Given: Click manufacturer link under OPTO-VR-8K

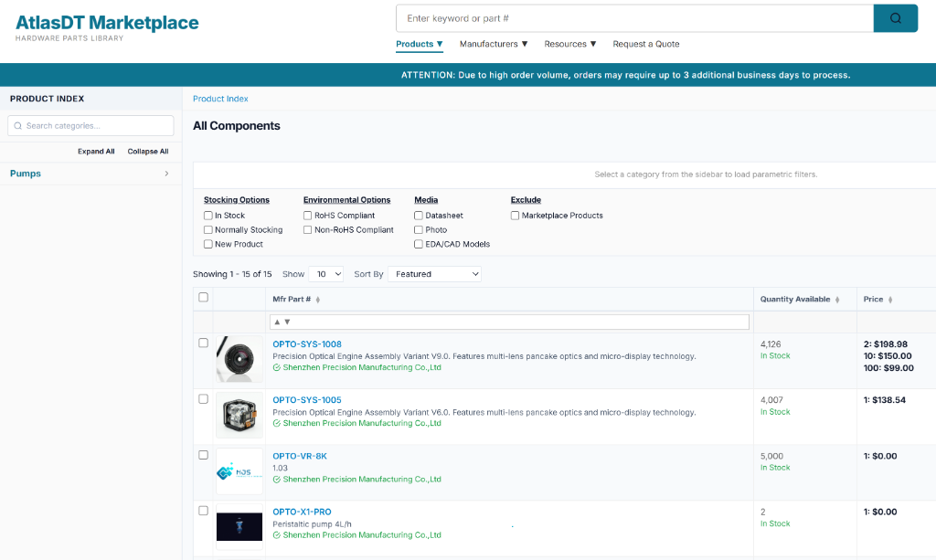Looking at the screenshot, I should point(362,480).
